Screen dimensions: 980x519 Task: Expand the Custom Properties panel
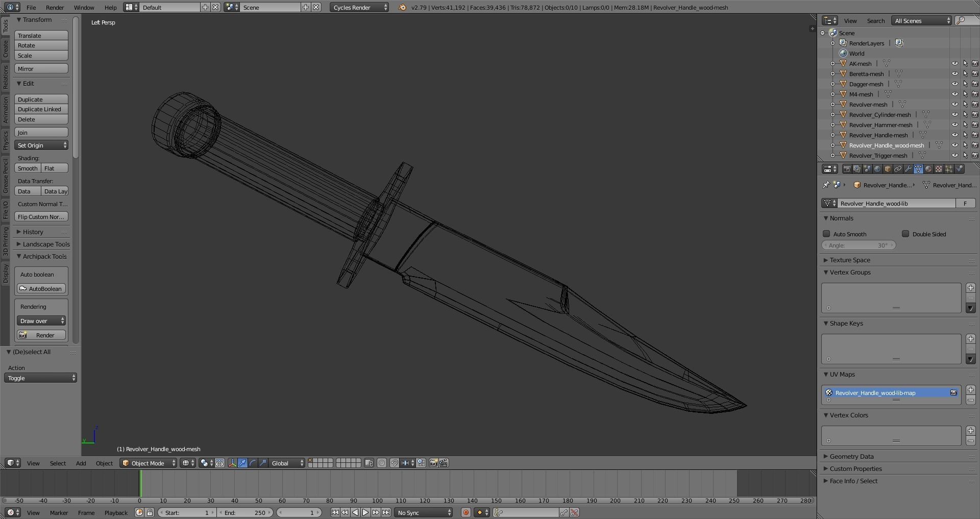click(855, 468)
